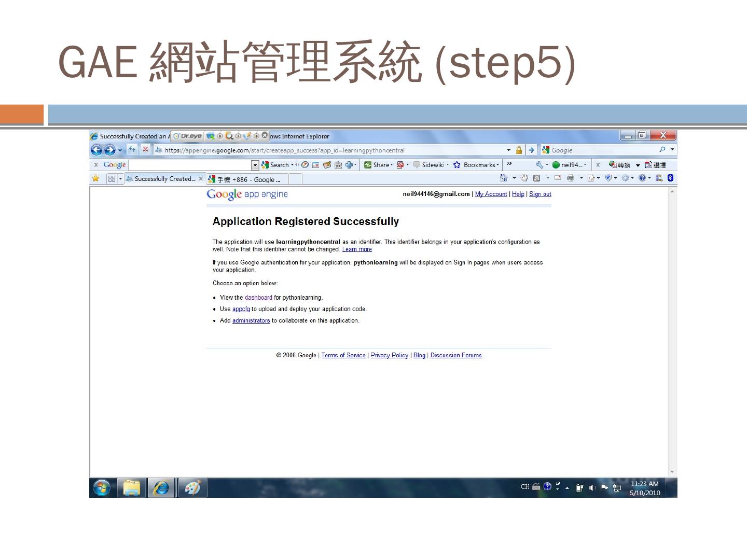Open the dashboard link for pythonlearning
747x560 pixels.
[x=258, y=298]
